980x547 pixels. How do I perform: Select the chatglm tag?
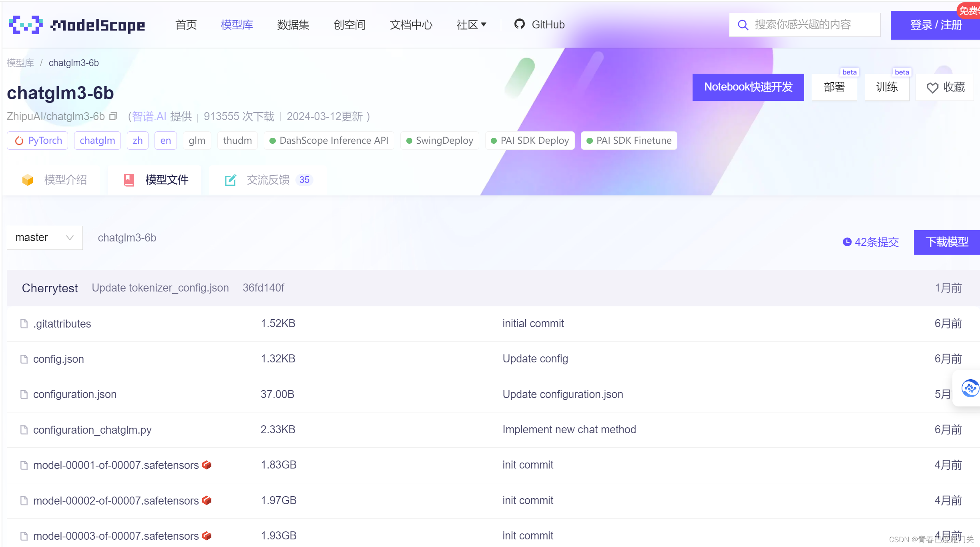(97, 141)
